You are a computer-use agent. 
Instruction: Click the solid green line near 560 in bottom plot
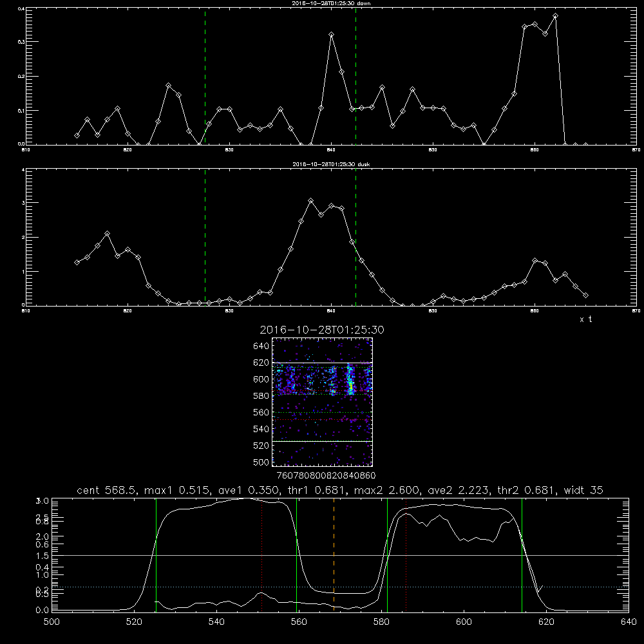coord(296,555)
